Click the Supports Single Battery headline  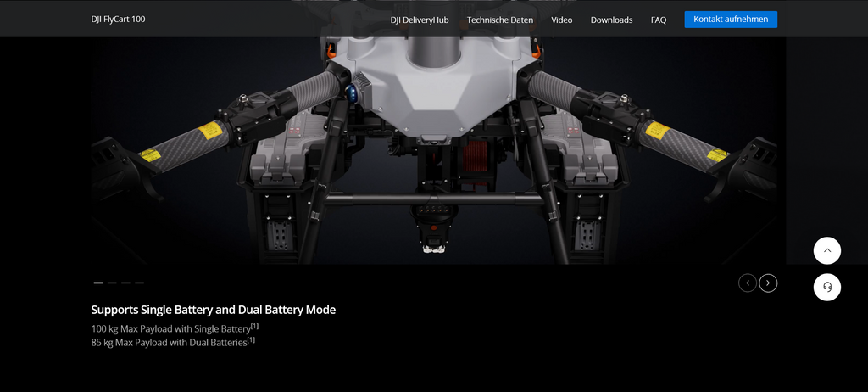click(x=213, y=310)
